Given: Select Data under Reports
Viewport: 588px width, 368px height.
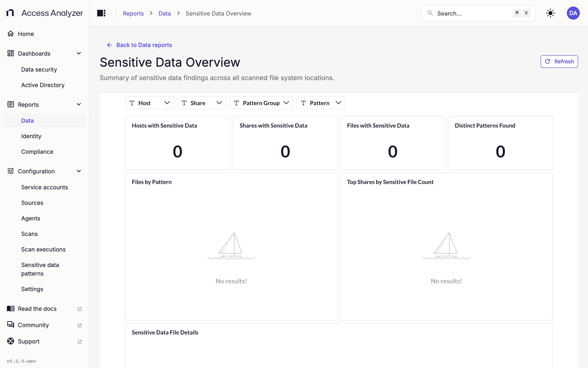Looking at the screenshot, I should [x=45, y=120].
